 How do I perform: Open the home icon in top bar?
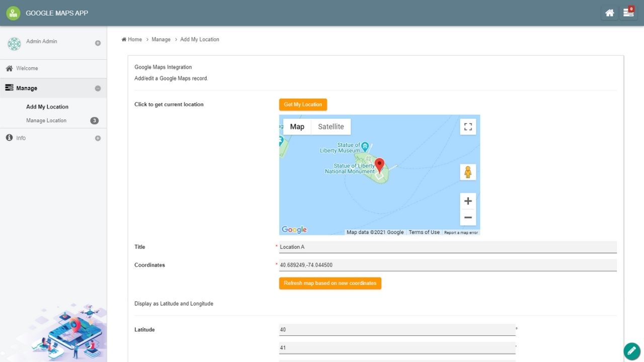tap(609, 13)
